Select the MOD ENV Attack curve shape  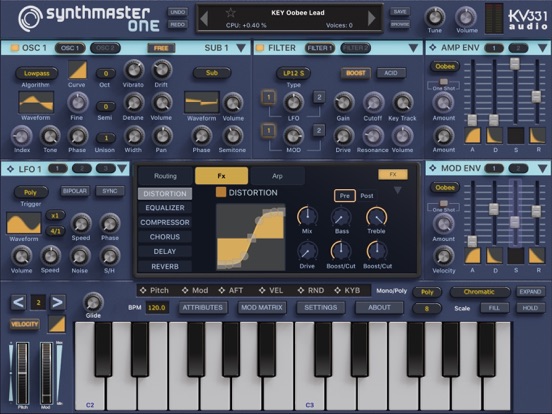pyautogui.click(x=472, y=256)
